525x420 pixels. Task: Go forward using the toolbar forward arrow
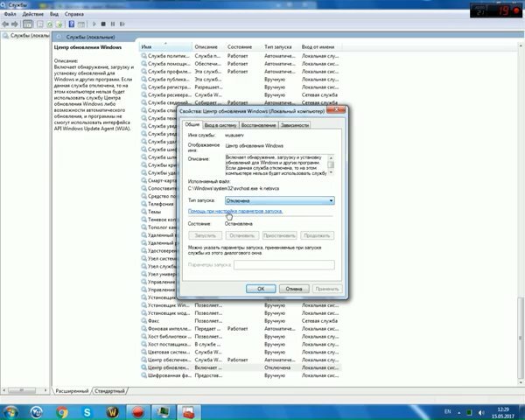pos(14,24)
